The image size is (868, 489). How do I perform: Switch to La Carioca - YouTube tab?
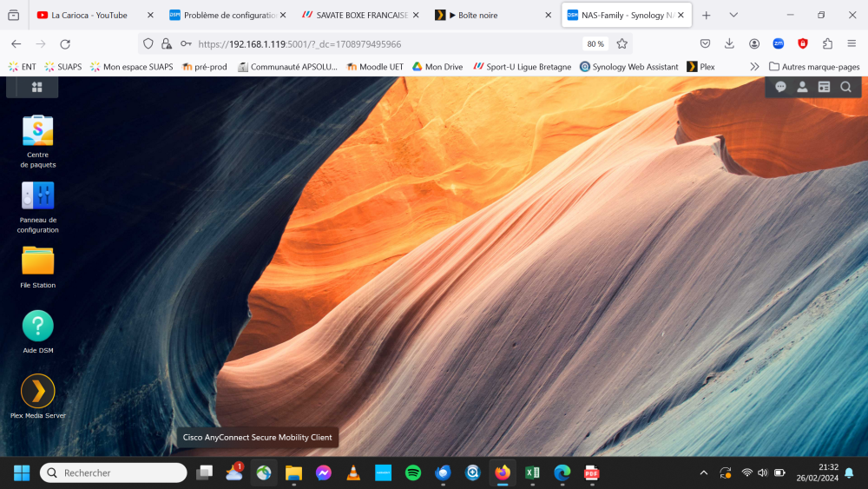(x=89, y=15)
